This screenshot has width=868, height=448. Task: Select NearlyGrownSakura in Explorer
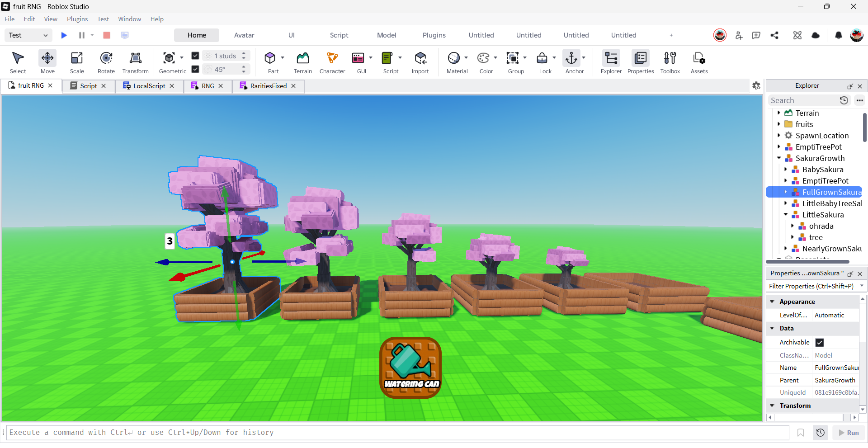tap(832, 249)
